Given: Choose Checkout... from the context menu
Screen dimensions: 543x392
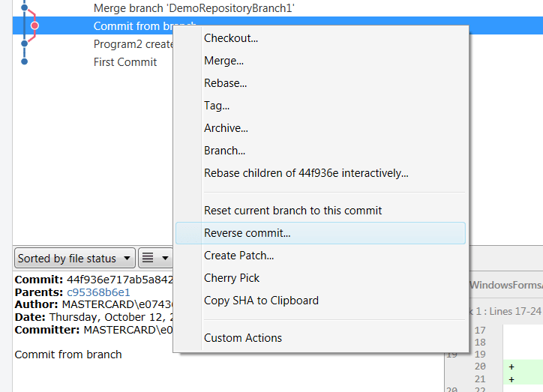Looking at the screenshot, I should pos(231,38).
